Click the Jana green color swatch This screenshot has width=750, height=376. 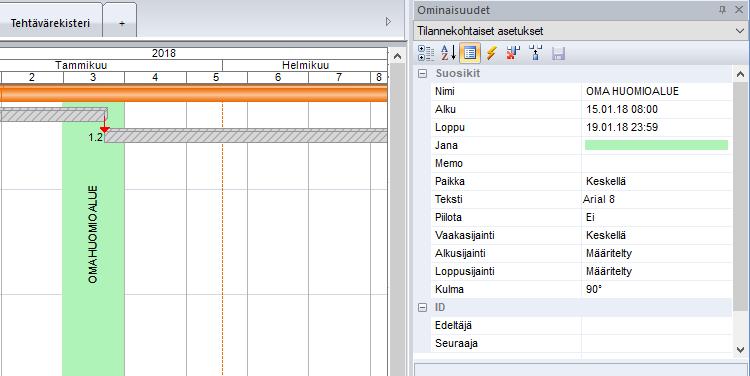(x=656, y=145)
